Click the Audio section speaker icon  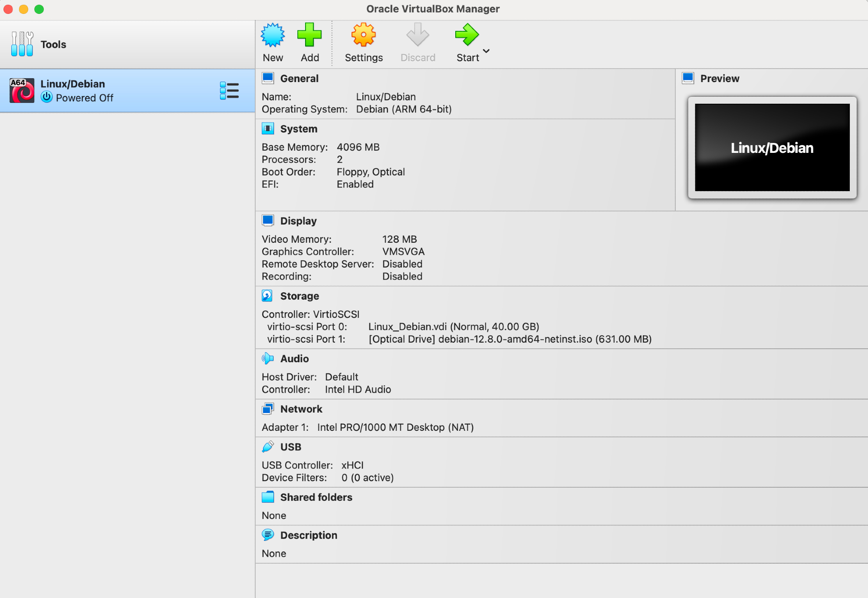point(267,358)
